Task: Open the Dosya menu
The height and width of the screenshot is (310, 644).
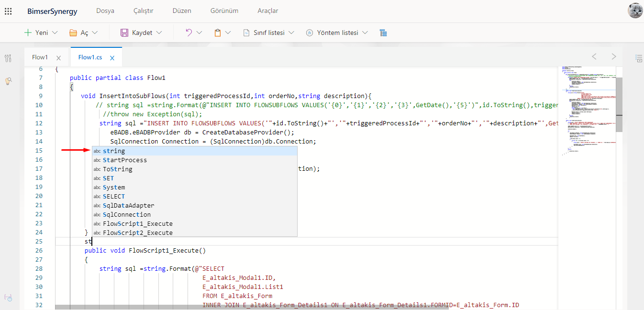Action: click(105, 11)
